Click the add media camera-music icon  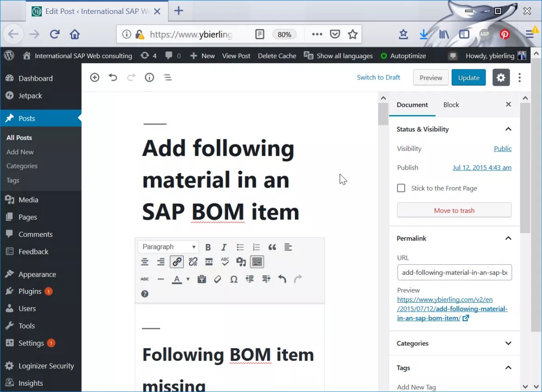tap(241, 262)
